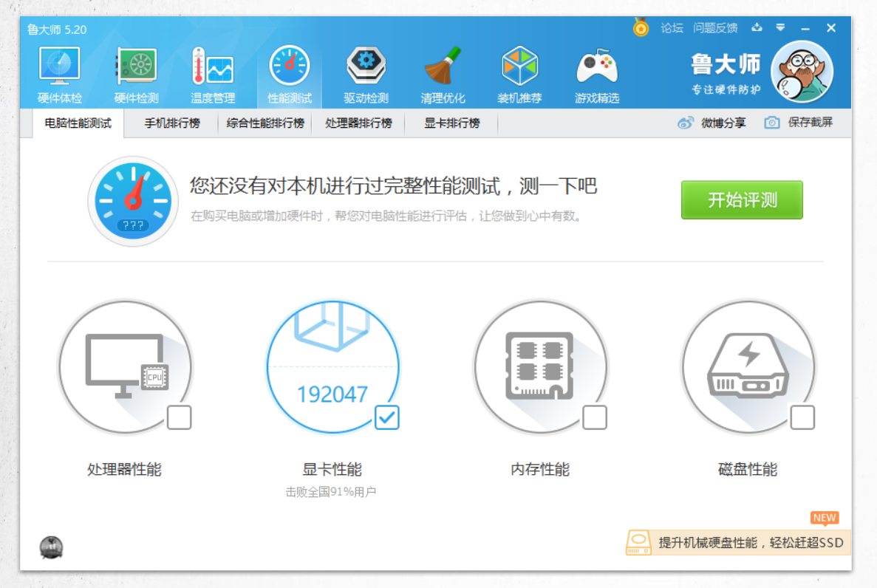
Task: Switch to 手机排行榜 tab
Action: tap(171, 123)
